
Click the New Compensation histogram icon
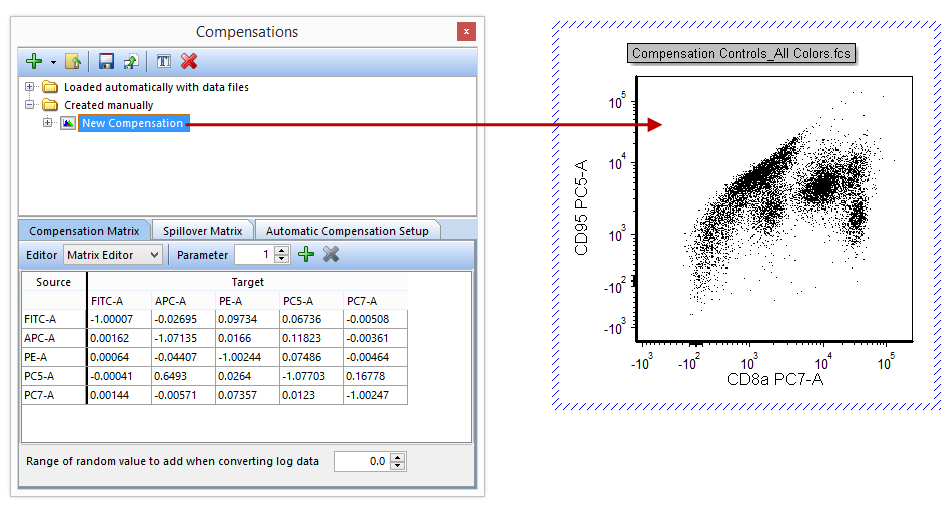coord(68,123)
